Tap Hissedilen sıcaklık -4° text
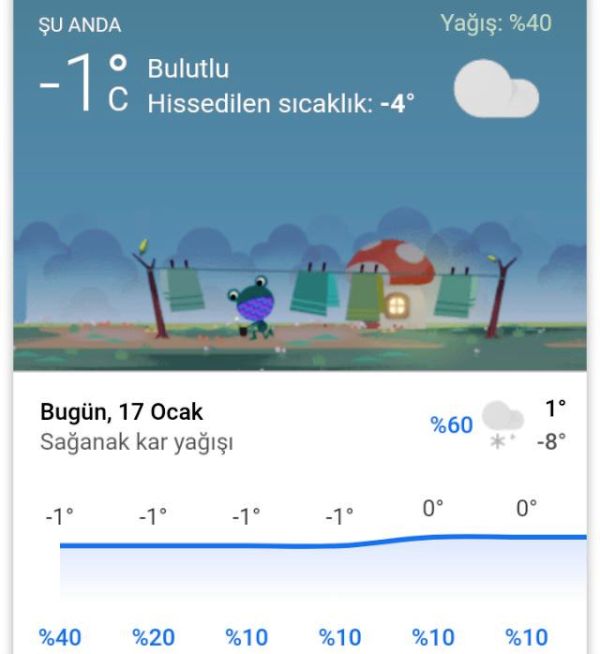The height and width of the screenshot is (654, 600). click(x=281, y=103)
